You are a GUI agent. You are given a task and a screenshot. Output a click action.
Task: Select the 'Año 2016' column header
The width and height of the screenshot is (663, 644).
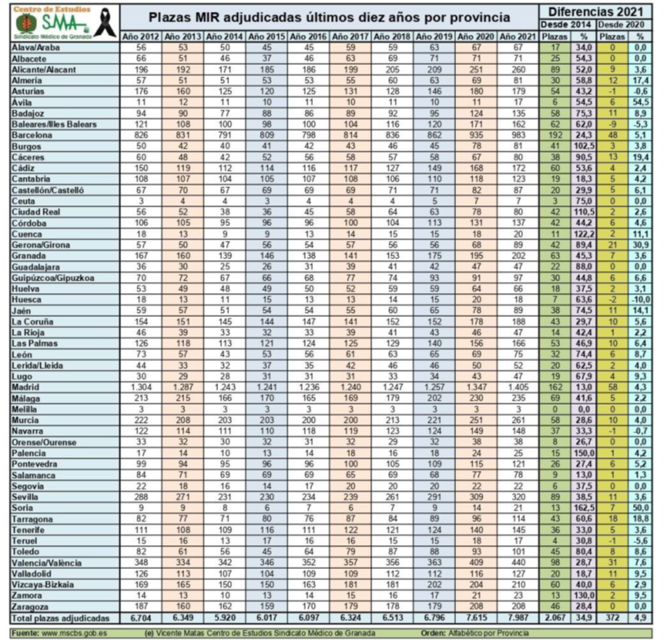click(308, 37)
